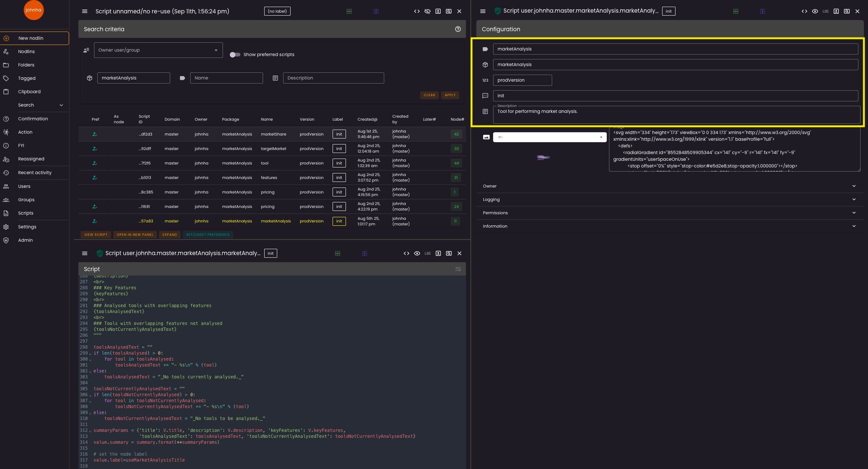Click the OPEN IN NEW PANEL button
Viewport: 868px width, 469px height.
pyautogui.click(x=135, y=235)
